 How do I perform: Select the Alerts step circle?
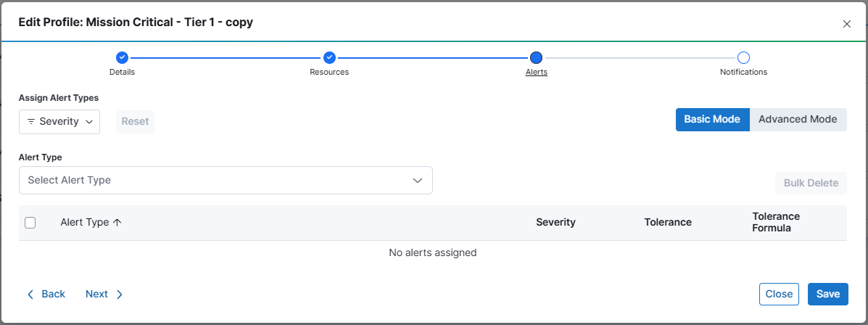(x=536, y=57)
